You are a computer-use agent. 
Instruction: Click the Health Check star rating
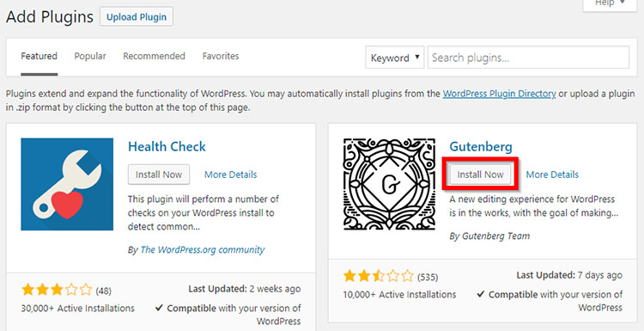coord(57,291)
